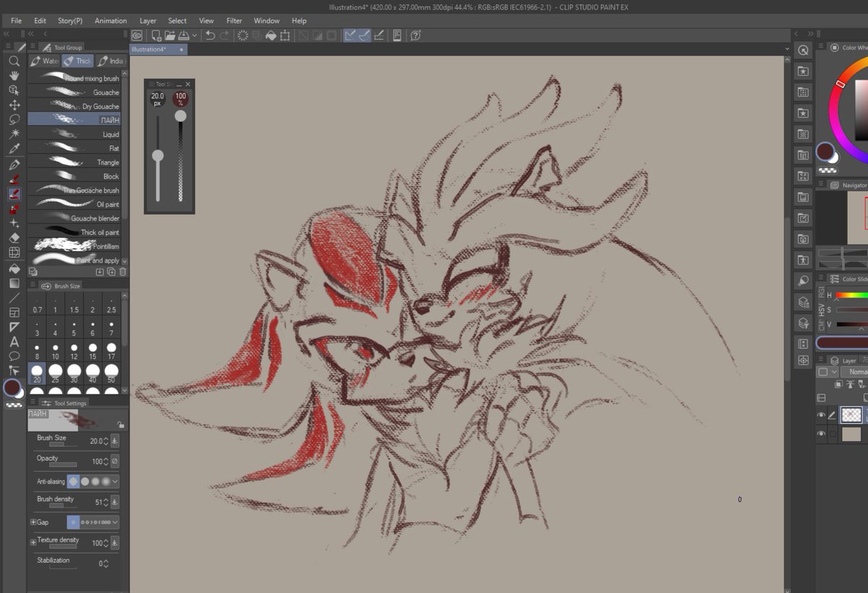Open the File menu
Viewport: 868px width, 593px height.
pyautogui.click(x=16, y=20)
